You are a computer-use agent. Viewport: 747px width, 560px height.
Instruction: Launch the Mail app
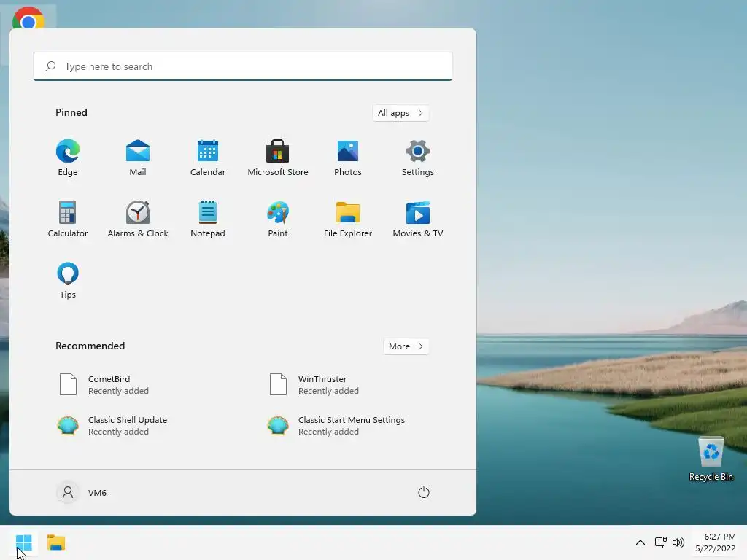tap(138, 157)
